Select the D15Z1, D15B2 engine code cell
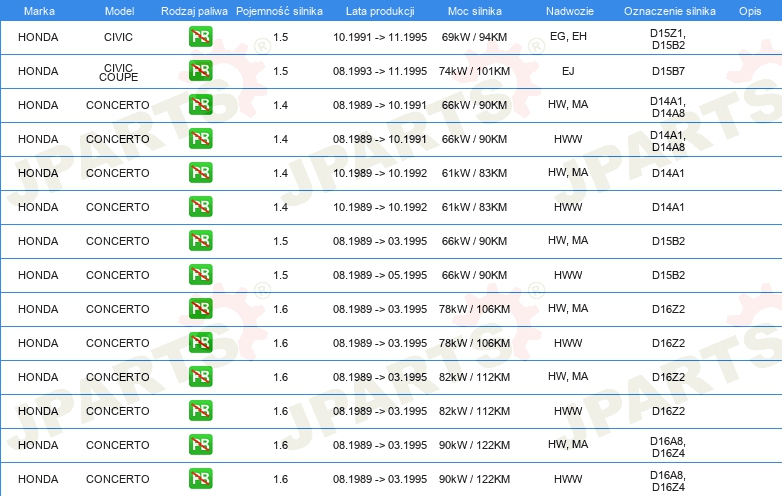Screen dimensions: 782x496 pyautogui.click(x=668, y=39)
